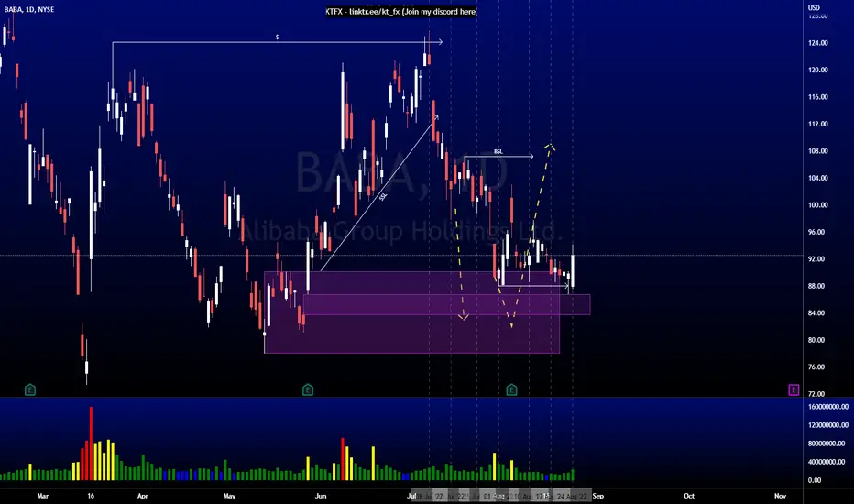Click the 96.00 price axis label

pos(816,232)
